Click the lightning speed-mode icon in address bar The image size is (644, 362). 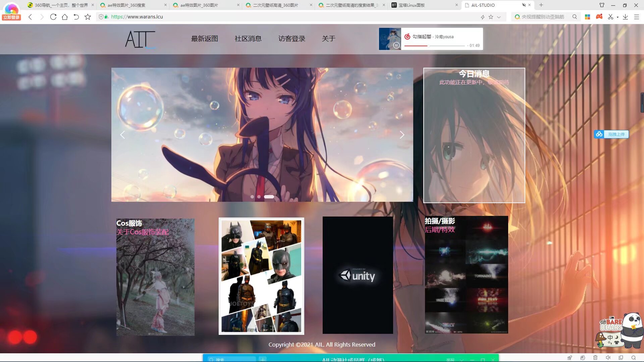point(482,17)
